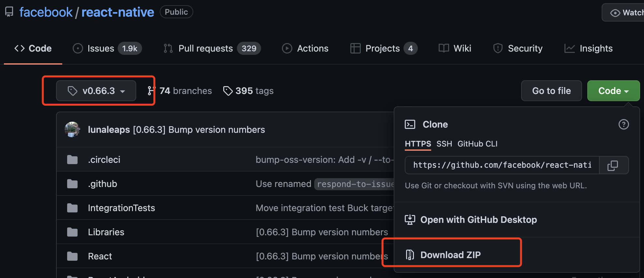Click the eye icon in Watch
Screen dimensions: 644x278
(x=615, y=13)
